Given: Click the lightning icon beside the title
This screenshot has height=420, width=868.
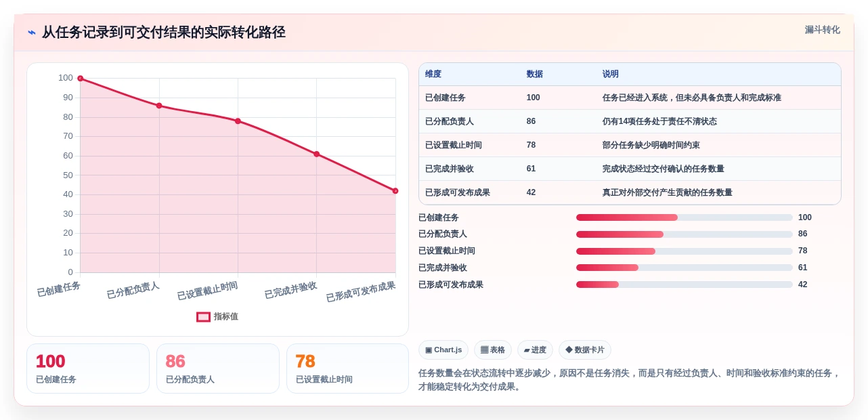Looking at the screenshot, I should pyautogui.click(x=32, y=33).
